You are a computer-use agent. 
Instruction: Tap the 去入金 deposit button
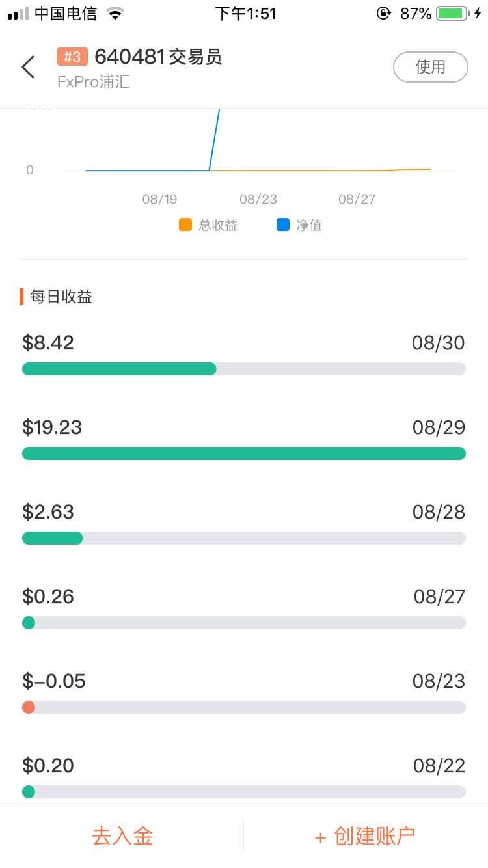pos(122,836)
